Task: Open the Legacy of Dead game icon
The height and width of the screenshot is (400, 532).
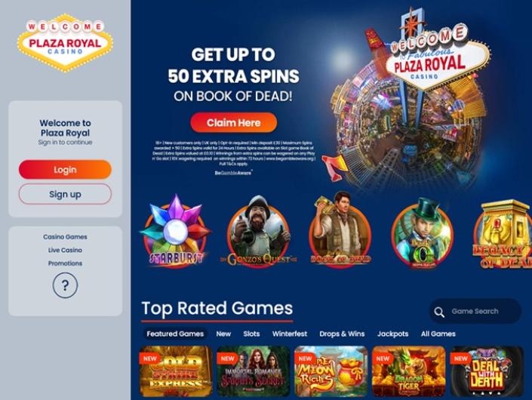Action: (x=503, y=234)
